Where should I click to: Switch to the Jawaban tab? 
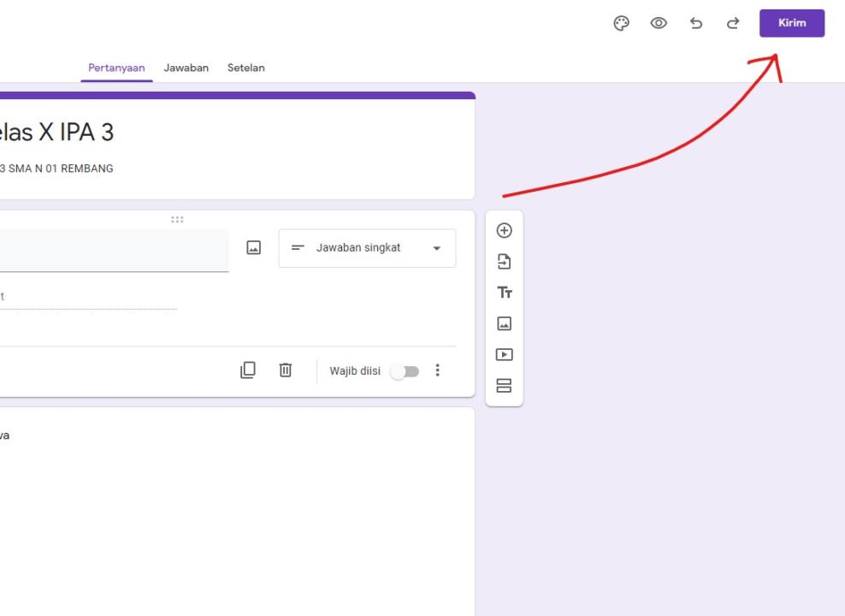(186, 68)
